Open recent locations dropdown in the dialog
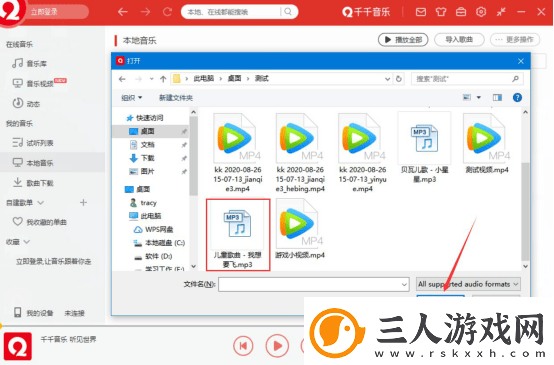 tap(151, 79)
